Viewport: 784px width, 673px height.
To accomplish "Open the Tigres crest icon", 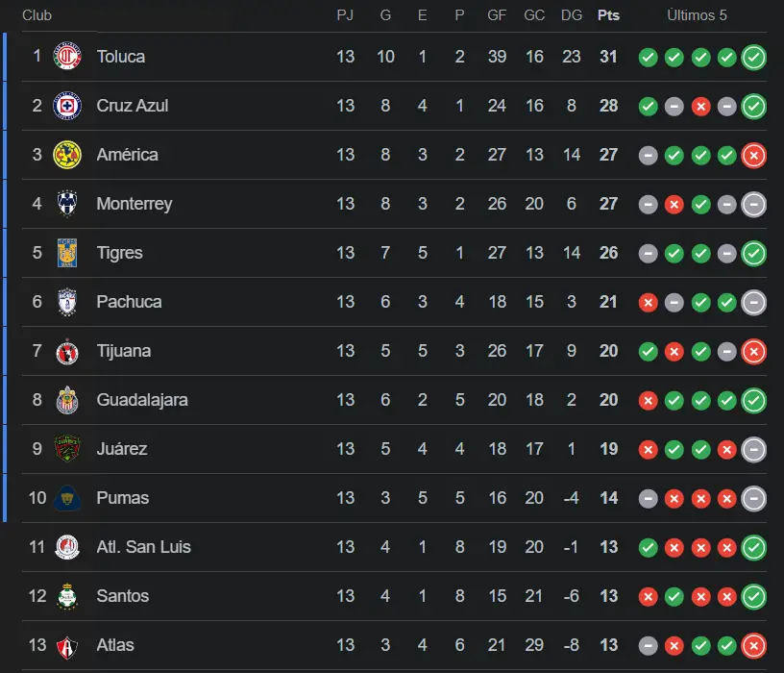I will (x=67, y=253).
